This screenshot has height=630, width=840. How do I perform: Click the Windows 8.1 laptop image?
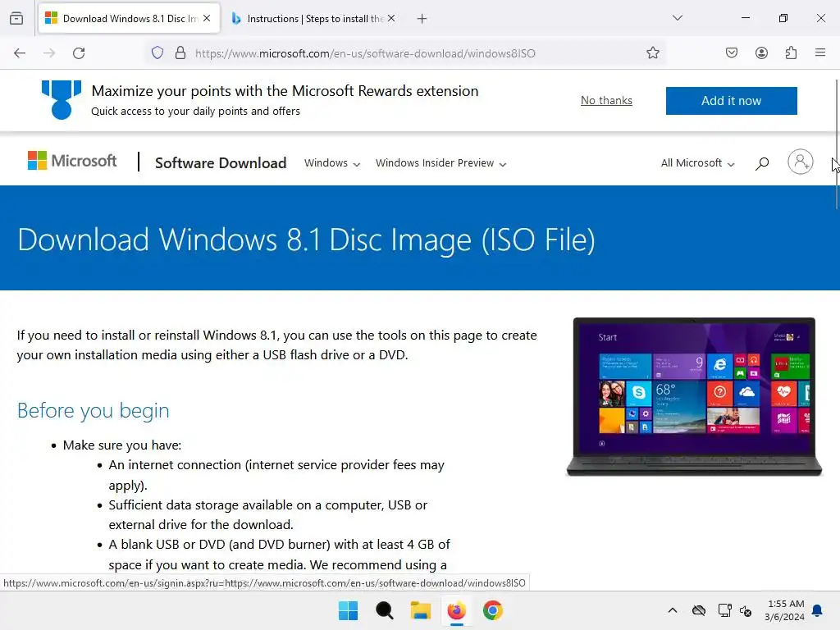coord(694,396)
